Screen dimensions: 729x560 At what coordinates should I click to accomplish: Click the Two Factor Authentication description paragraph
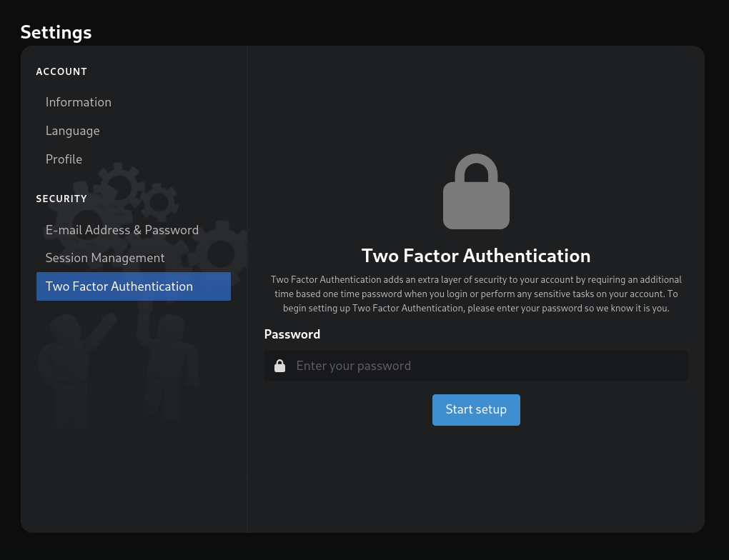(x=476, y=294)
